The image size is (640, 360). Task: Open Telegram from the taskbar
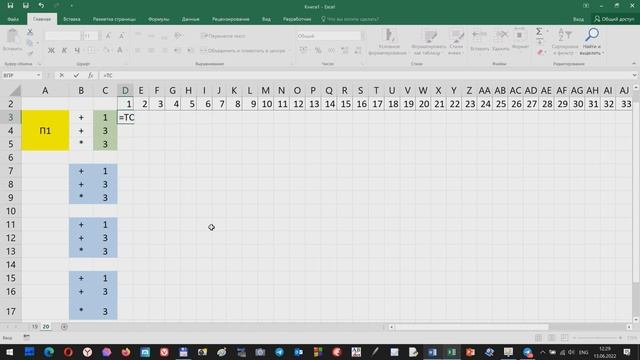click(x=279, y=352)
